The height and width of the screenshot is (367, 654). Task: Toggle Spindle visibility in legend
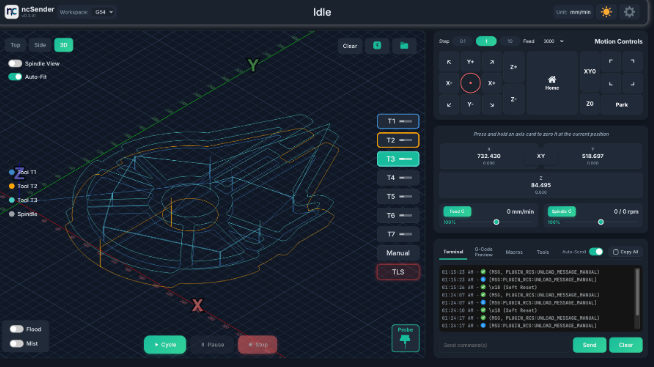tap(23, 214)
